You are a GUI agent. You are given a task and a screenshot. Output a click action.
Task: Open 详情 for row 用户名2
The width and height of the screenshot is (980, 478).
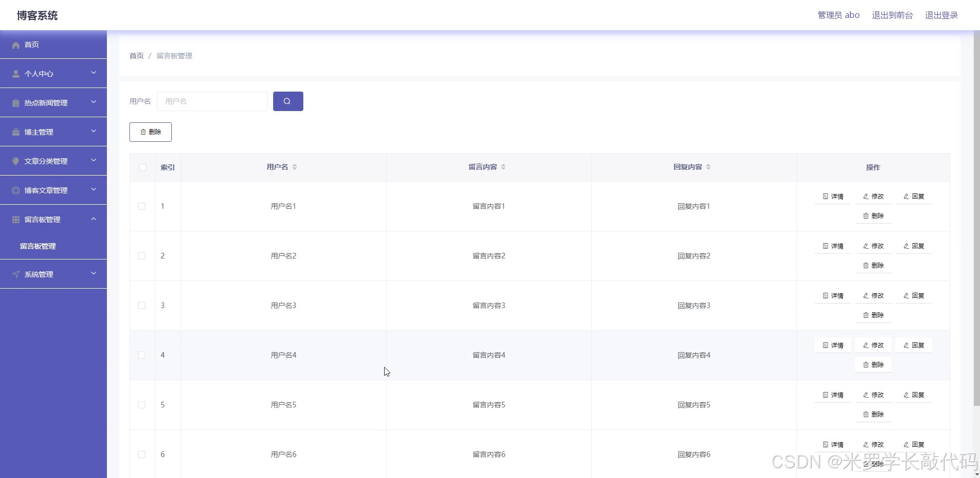click(x=833, y=246)
